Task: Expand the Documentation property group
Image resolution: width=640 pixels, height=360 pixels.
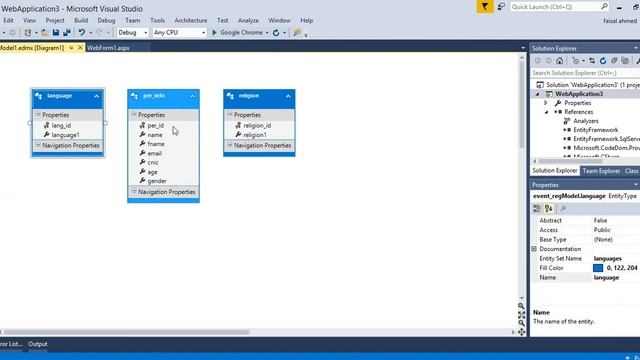Action: (x=534, y=249)
